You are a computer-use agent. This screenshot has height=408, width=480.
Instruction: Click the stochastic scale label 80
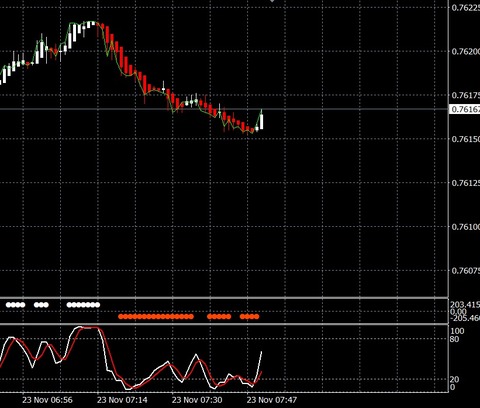455,339
